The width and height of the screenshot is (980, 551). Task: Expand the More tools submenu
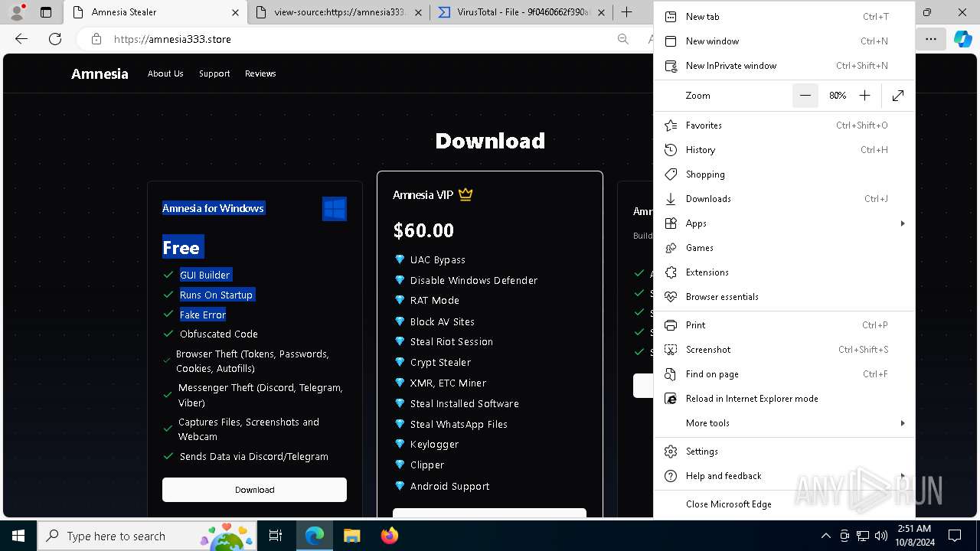click(784, 423)
